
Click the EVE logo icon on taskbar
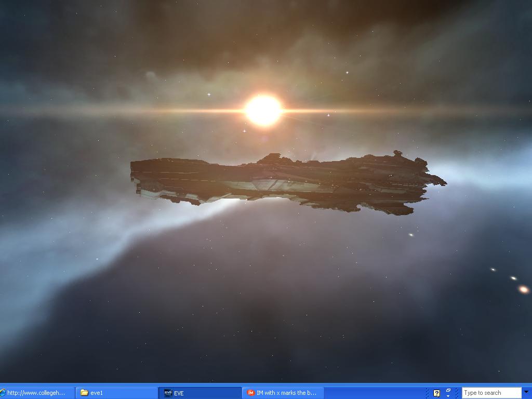click(168, 393)
